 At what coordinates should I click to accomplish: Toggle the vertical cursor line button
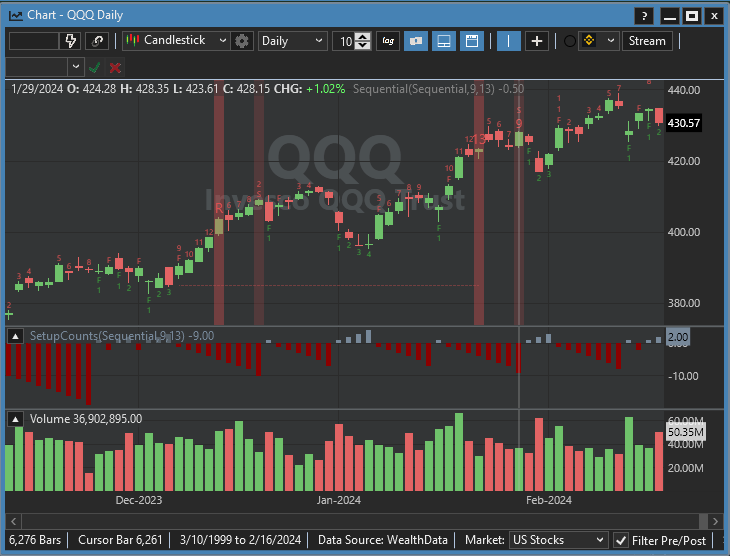(x=509, y=41)
